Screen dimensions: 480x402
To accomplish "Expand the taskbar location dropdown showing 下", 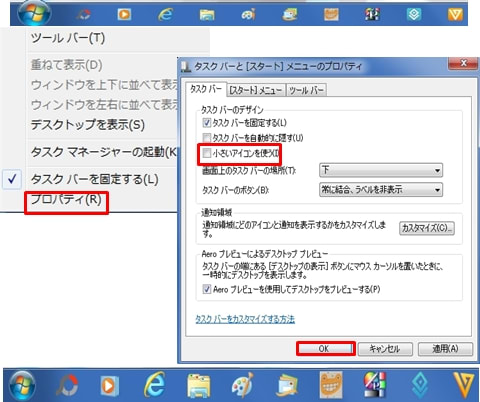I will point(381,170).
